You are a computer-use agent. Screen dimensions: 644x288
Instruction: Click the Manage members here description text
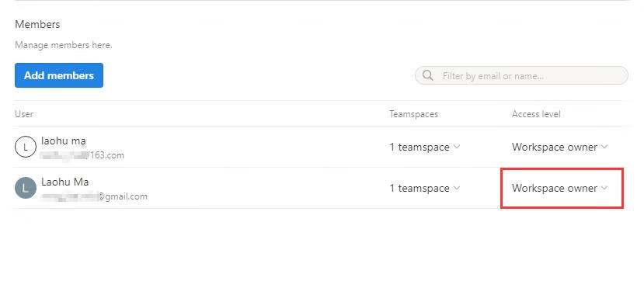[63, 45]
